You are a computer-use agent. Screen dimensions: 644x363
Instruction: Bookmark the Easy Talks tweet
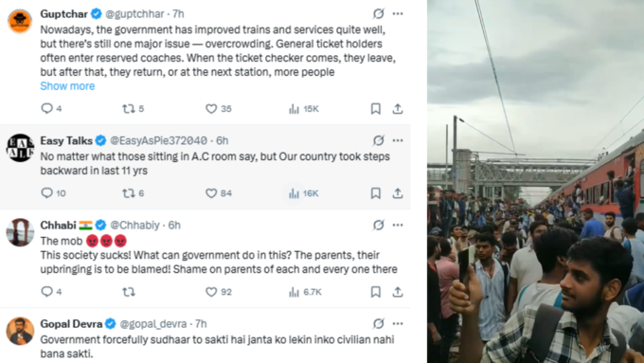point(375,193)
